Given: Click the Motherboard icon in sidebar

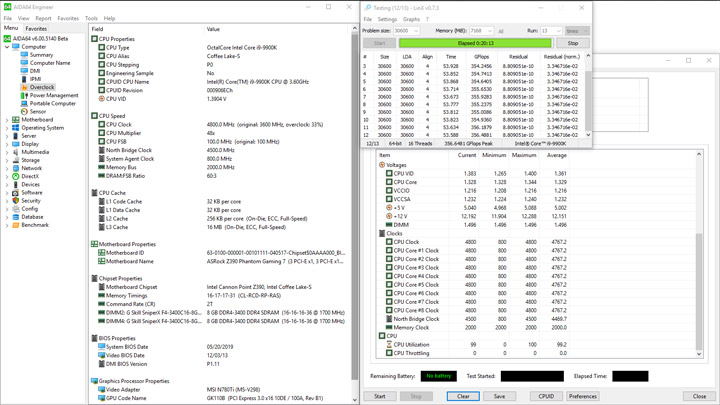Looking at the screenshot, I should pos(16,119).
